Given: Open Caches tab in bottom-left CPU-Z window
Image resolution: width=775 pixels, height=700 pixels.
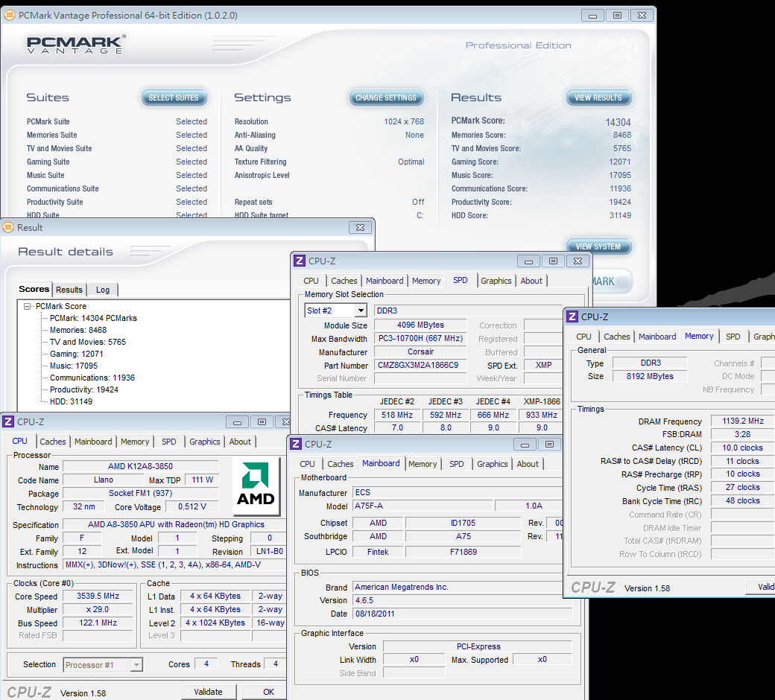Looking at the screenshot, I should [x=53, y=442].
